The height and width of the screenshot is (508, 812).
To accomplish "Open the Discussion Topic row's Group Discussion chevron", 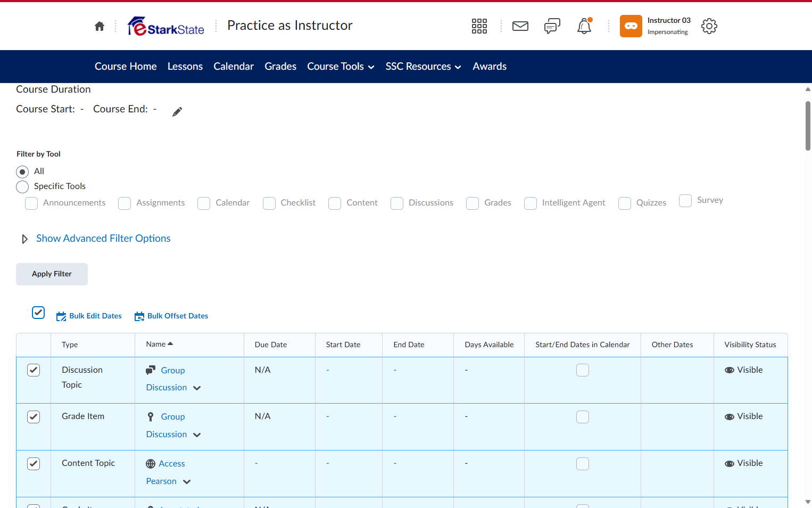I will [x=197, y=388].
